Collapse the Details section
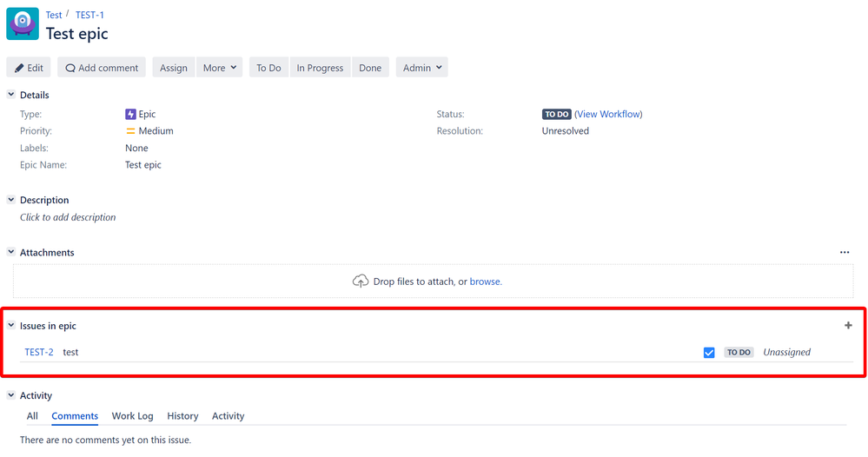 point(11,95)
